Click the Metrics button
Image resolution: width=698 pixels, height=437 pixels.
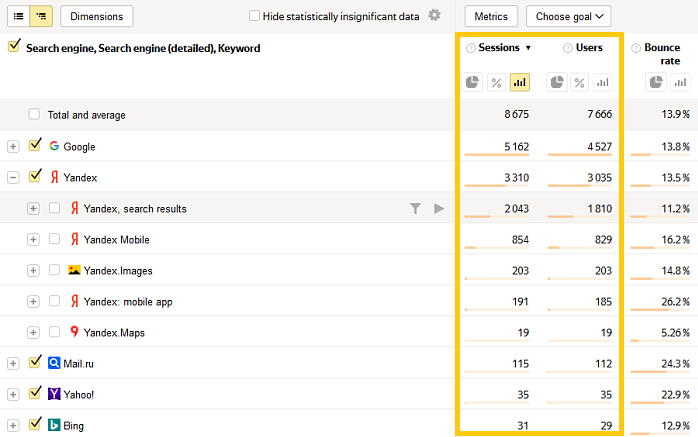pos(491,16)
